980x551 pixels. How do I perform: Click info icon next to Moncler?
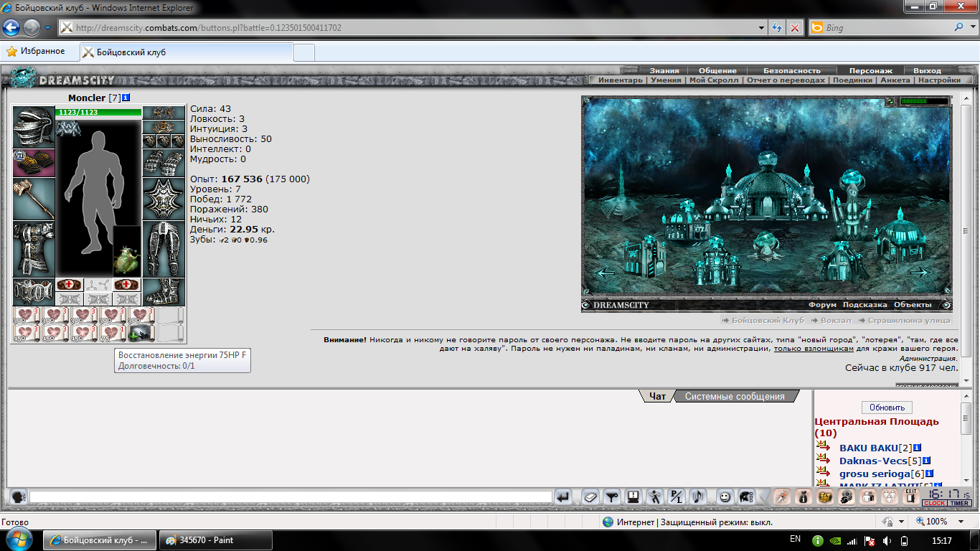(126, 98)
